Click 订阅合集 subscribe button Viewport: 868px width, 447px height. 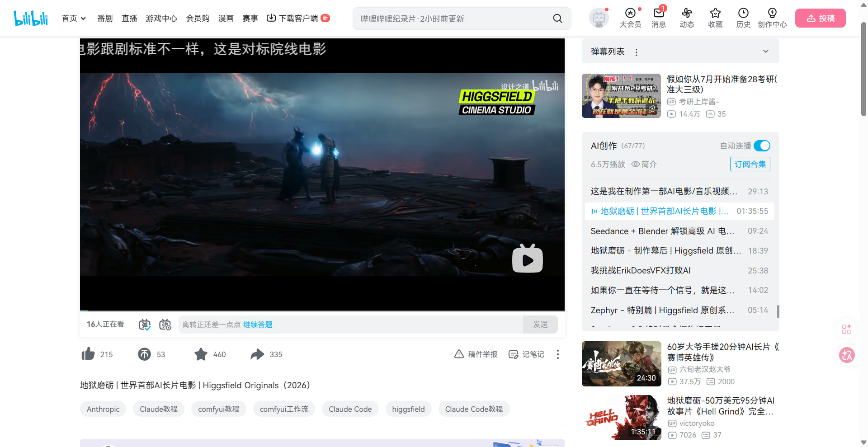click(x=750, y=164)
